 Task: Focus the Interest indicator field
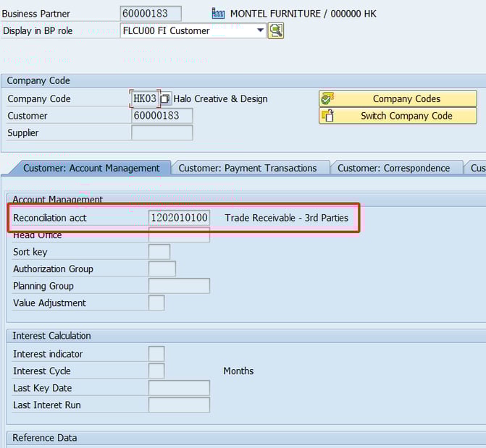156,354
